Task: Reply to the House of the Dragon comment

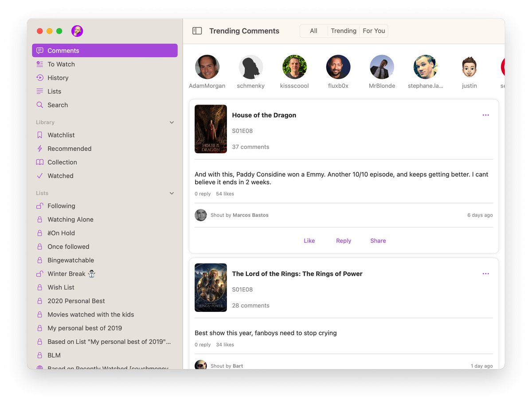Action: pos(344,241)
